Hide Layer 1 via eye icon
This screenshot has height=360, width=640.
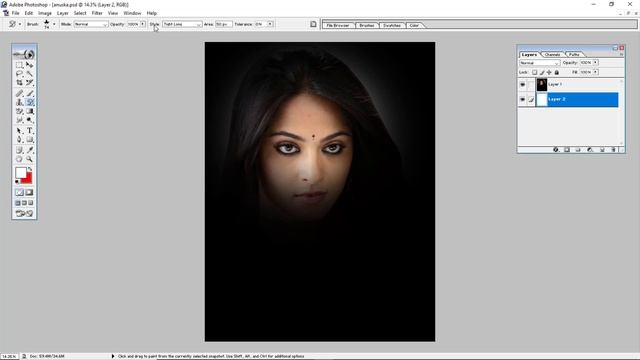point(522,84)
